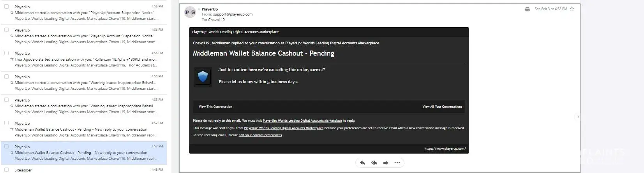The height and width of the screenshot is (173, 644).
Task: Open the Sitejabber email at 4:48 PM
Action: 83,170
